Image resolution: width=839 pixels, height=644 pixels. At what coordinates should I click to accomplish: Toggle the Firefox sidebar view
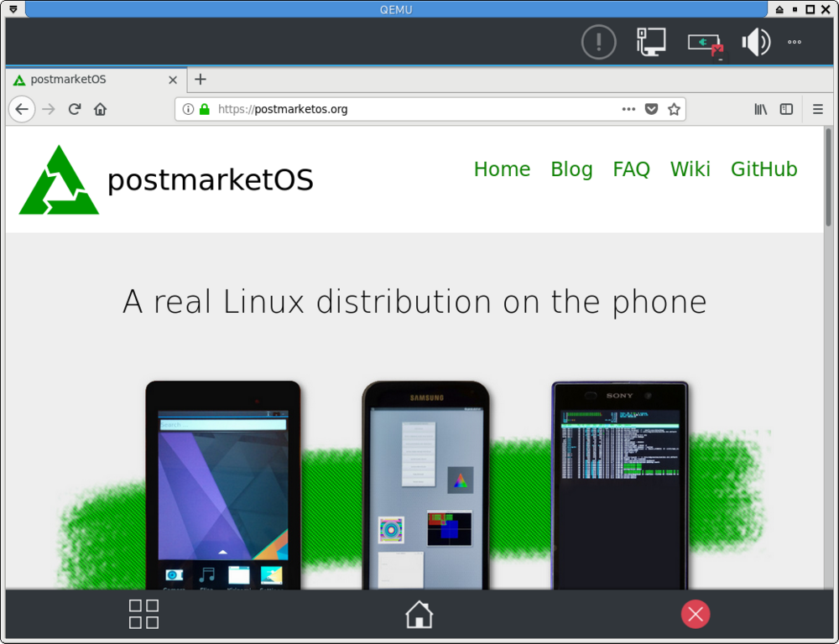[786, 109]
